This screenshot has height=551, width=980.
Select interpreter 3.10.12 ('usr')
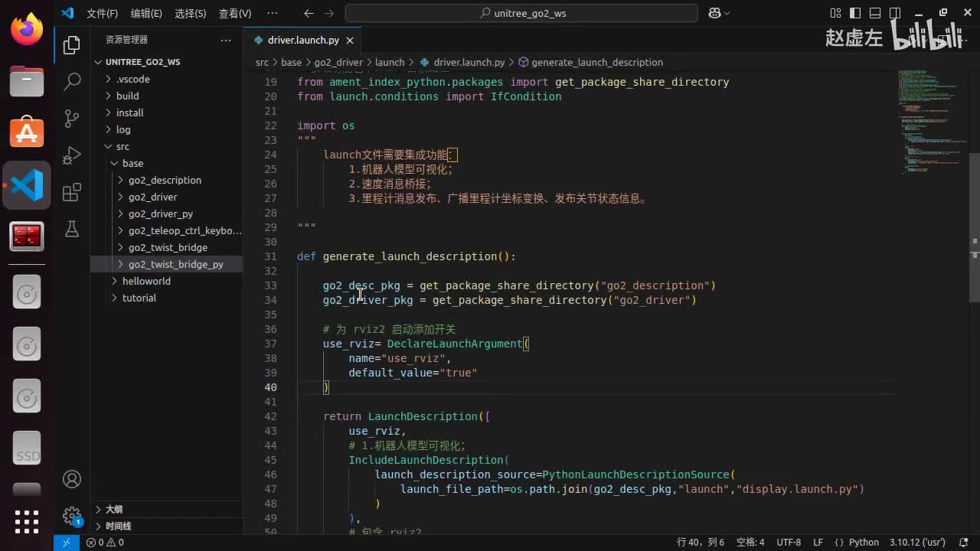click(917, 542)
